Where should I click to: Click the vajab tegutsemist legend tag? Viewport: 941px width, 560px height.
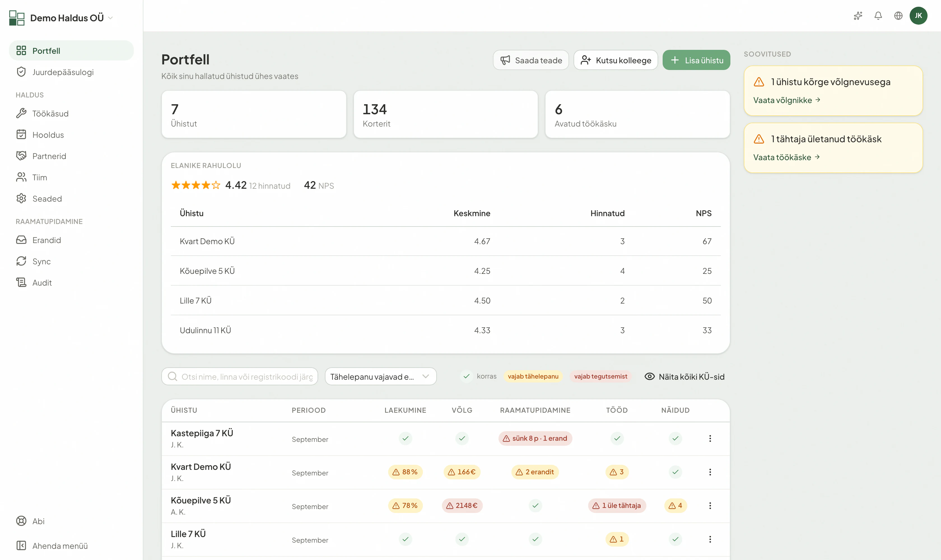pyautogui.click(x=600, y=376)
